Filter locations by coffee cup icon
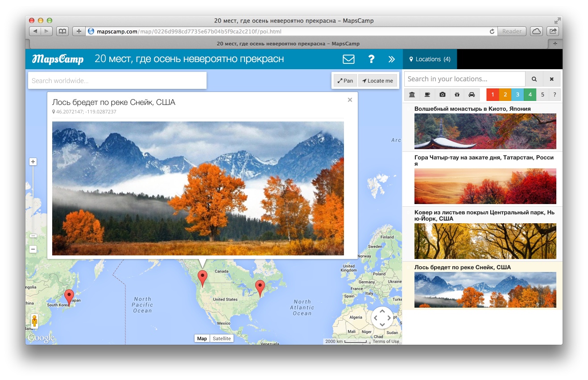 [427, 95]
